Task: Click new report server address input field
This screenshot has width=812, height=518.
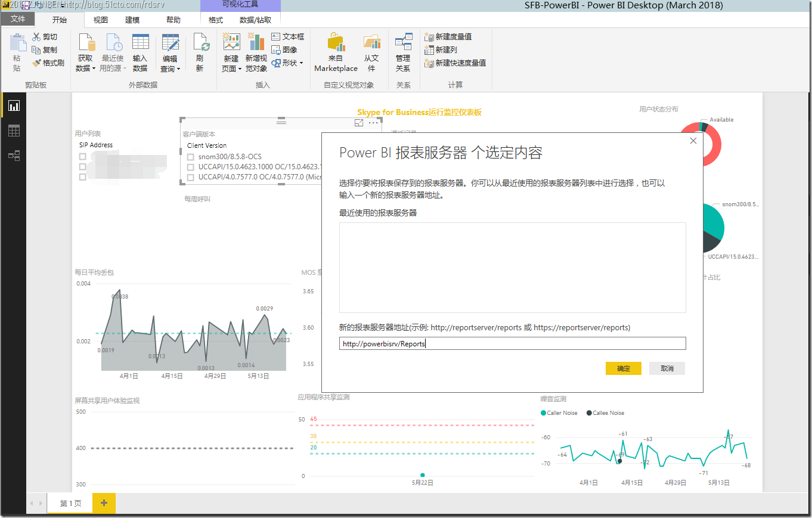Action: tap(513, 343)
